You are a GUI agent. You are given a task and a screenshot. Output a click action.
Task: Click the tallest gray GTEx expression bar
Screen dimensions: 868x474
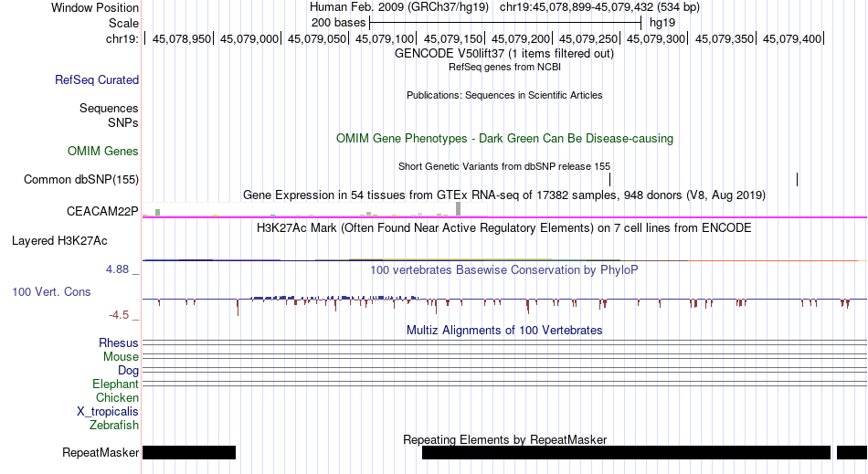click(x=459, y=209)
